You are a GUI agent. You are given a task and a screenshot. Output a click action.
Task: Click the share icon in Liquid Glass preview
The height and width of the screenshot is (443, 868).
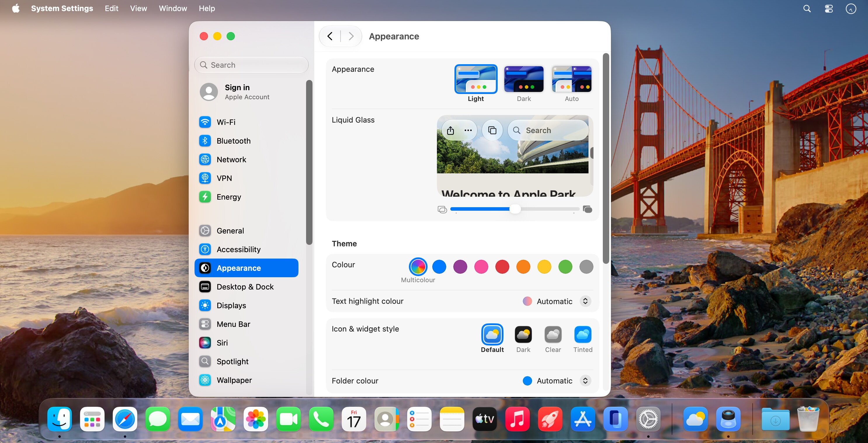[x=451, y=130]
